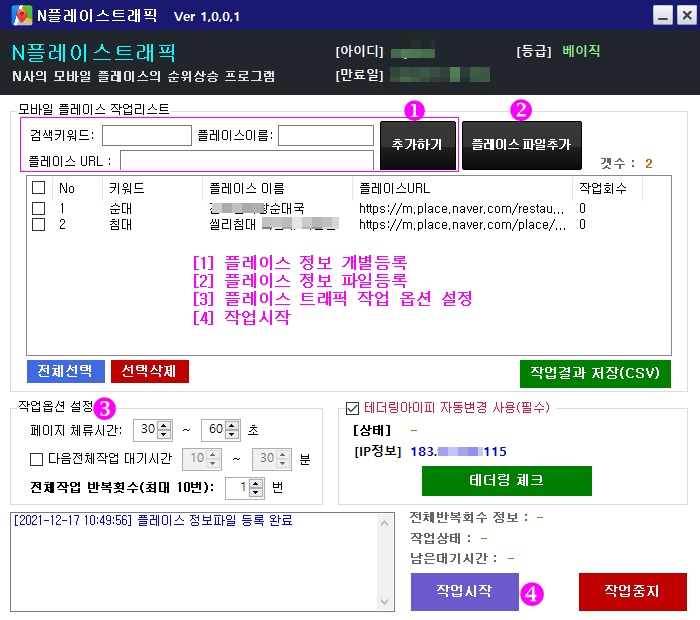700x620 pixels.
Task: Click the 작업중지 button
Action: [x=633, y=591]
